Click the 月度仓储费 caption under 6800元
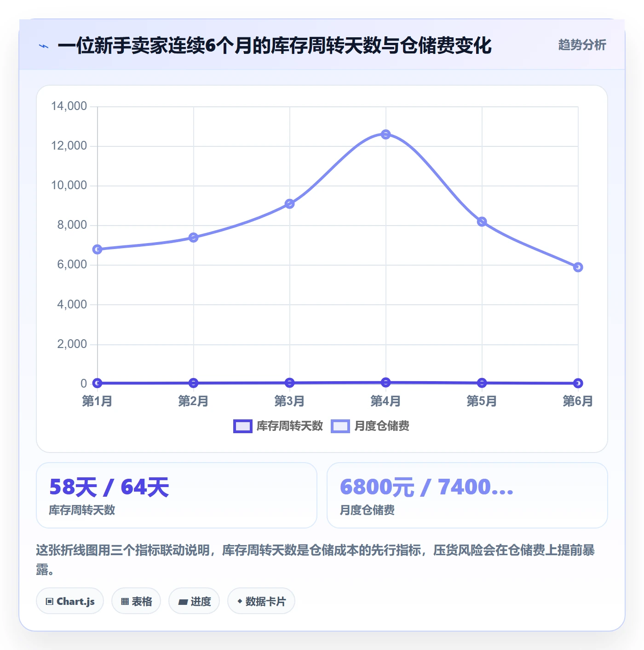This screenshot has height=650, width=644. point(367,510)
